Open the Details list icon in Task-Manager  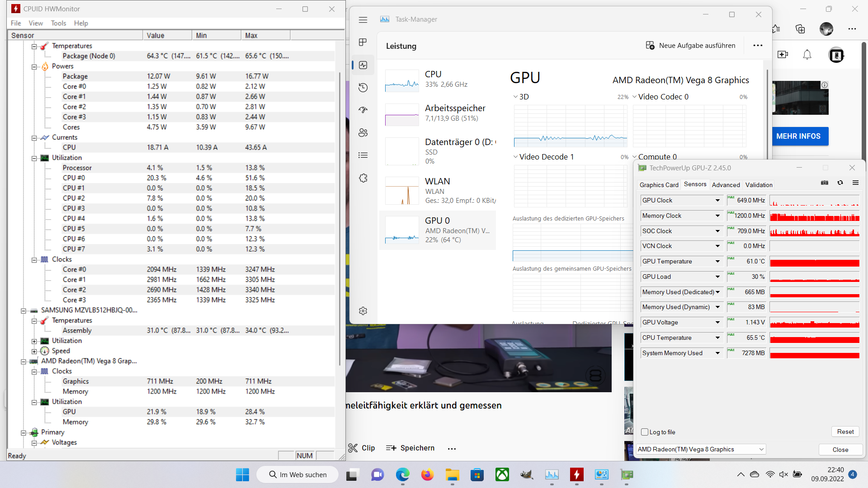363,155
